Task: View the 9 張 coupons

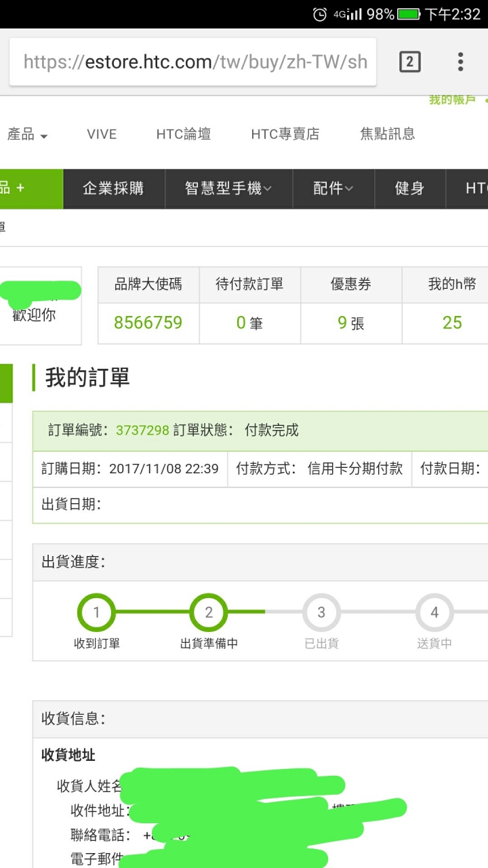Action: point(351,323)
